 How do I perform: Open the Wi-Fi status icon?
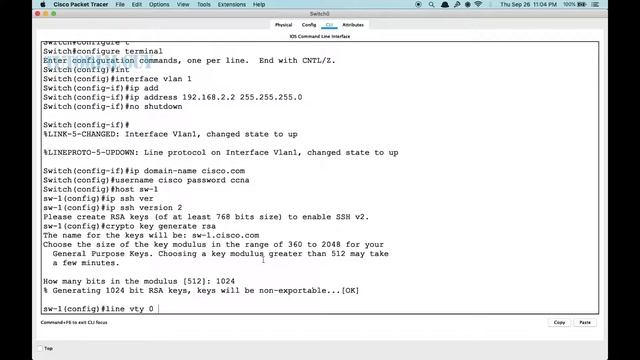click(x=478, y=4)
